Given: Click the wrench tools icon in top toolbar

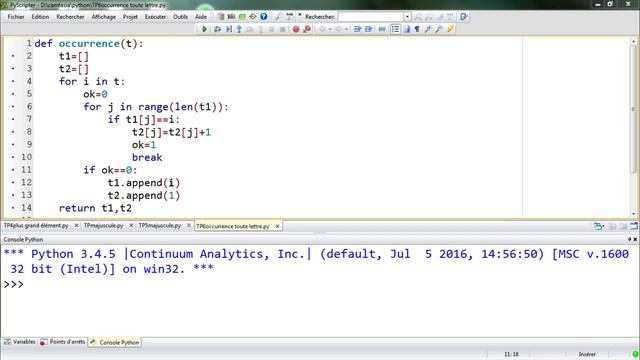Looking at the screenshot, I should (278, 16).
